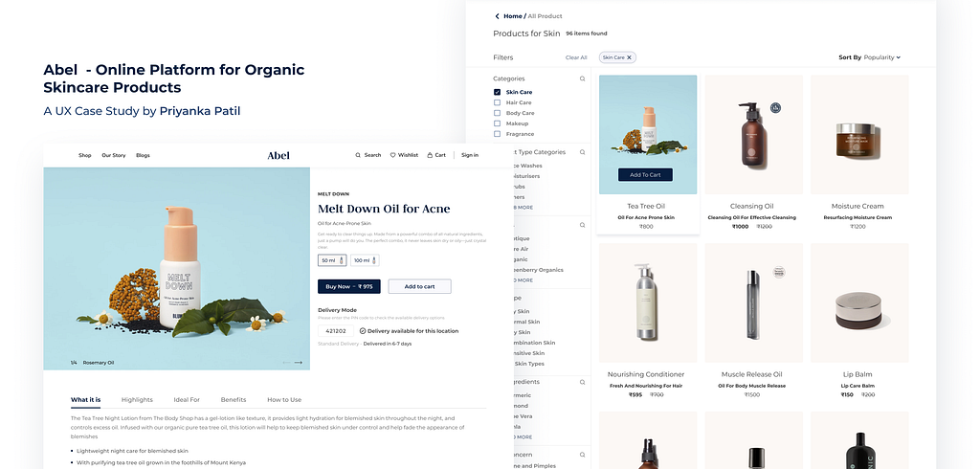Screen dimensions: 980x469
Task: Click the '₹800' price
Action: [x=646, y=227]
